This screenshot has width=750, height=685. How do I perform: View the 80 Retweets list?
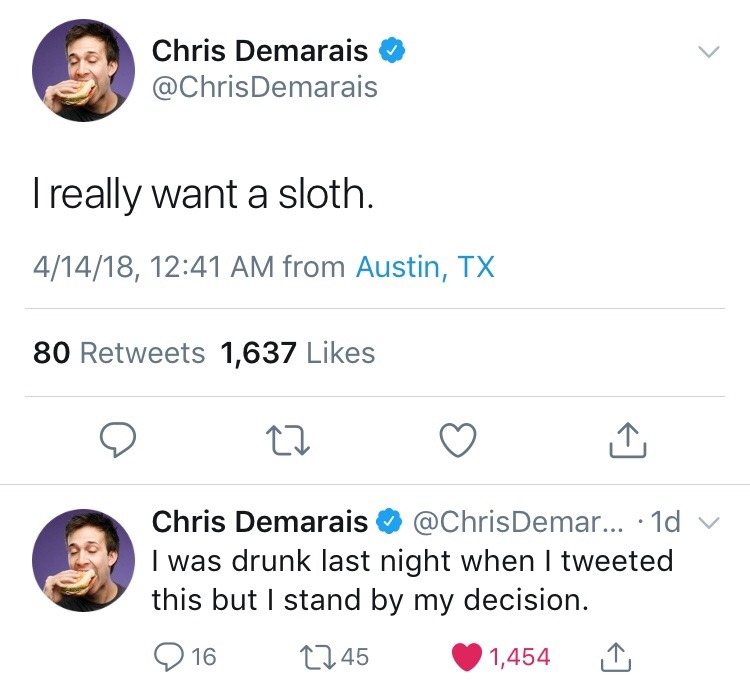pyautogui.click(x=119, y=353)
